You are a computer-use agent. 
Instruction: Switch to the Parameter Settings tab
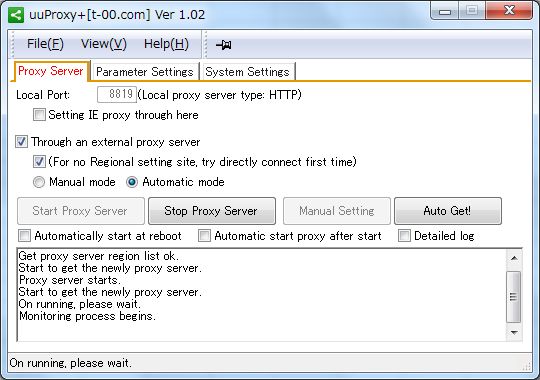pos(145,72)
